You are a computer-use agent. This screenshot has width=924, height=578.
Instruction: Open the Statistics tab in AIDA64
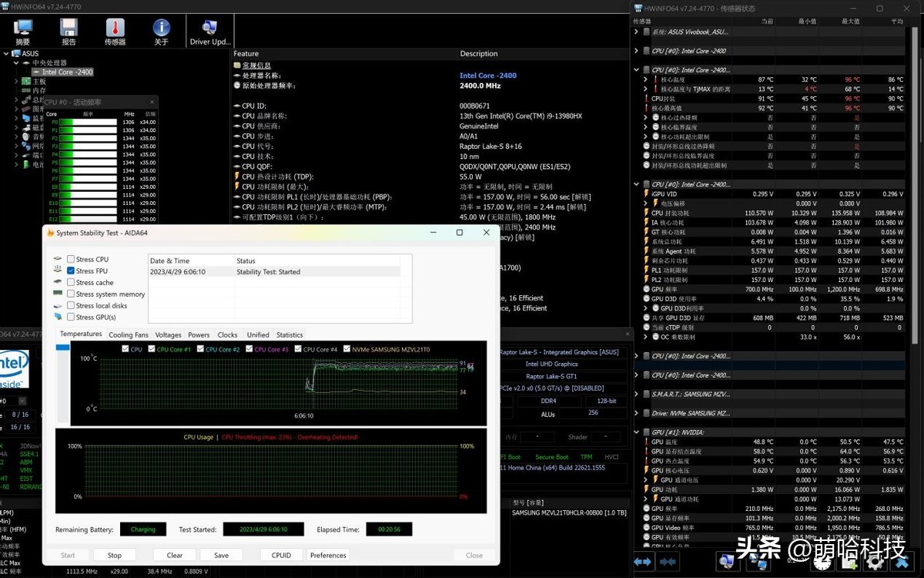(290, 334)
